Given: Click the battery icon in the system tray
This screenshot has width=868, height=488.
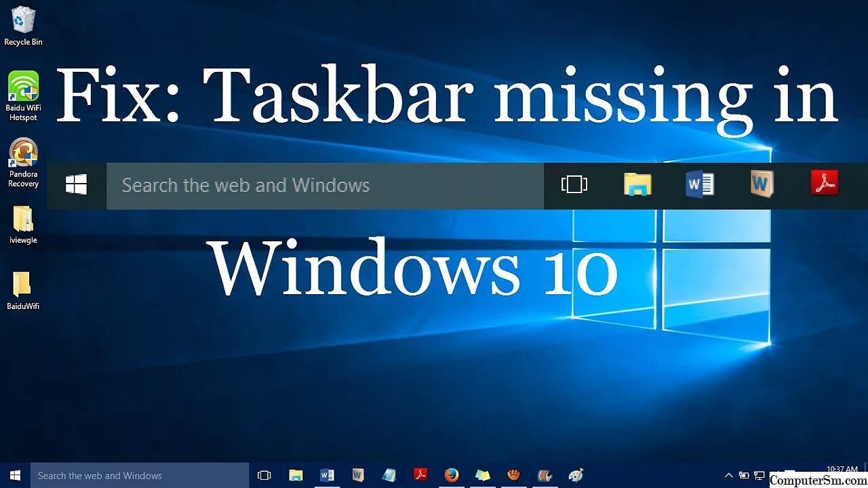Looking at the screenshot, I should [x=744, y=476].
